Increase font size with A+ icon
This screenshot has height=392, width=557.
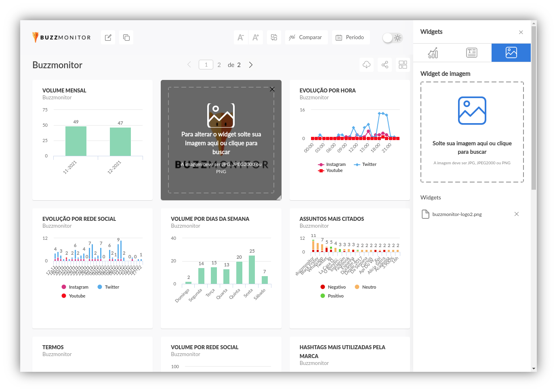pyautogui.click(x=256, y=38)
